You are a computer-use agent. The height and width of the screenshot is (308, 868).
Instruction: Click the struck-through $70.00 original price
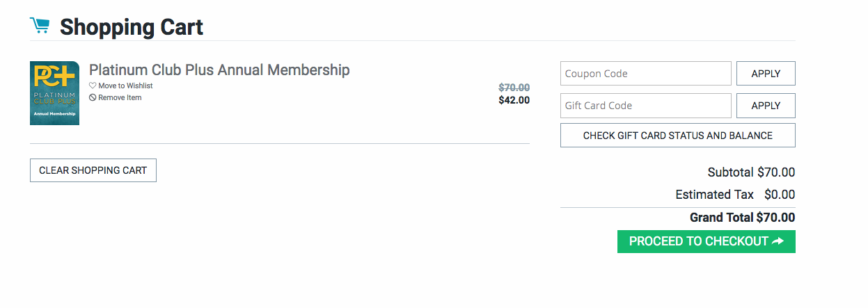point(514,88)
